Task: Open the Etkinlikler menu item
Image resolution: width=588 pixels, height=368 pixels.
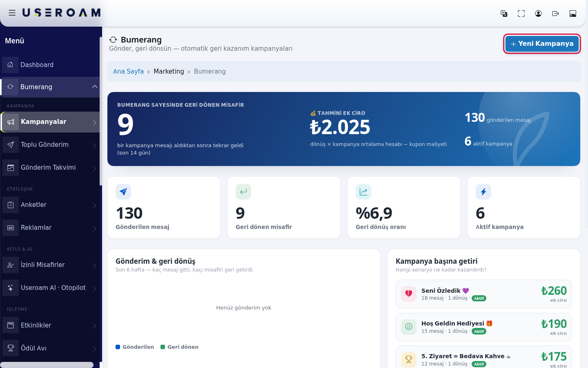Action: coord(50,325)
